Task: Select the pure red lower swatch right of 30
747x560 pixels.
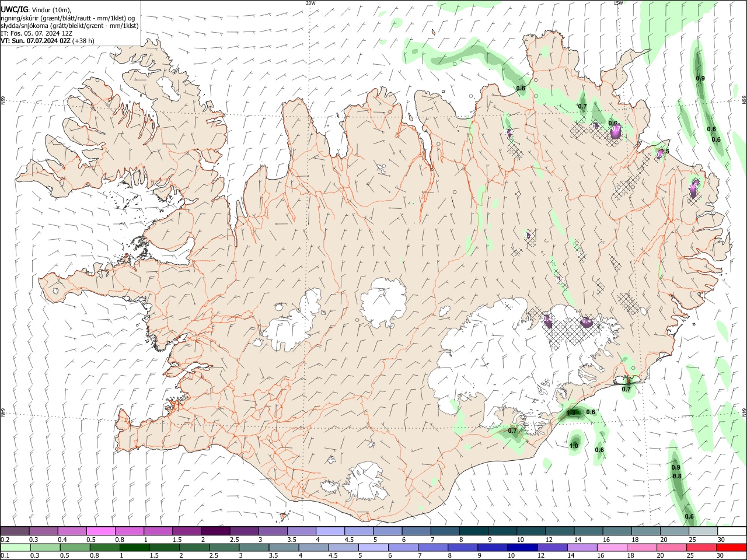Action: (731, 548)
